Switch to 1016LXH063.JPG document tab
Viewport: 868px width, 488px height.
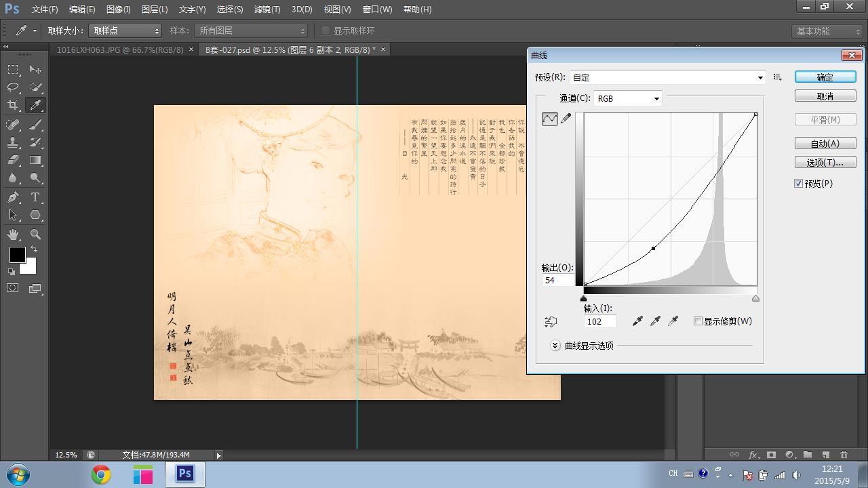pyautogui.click(x=120, y=49)
